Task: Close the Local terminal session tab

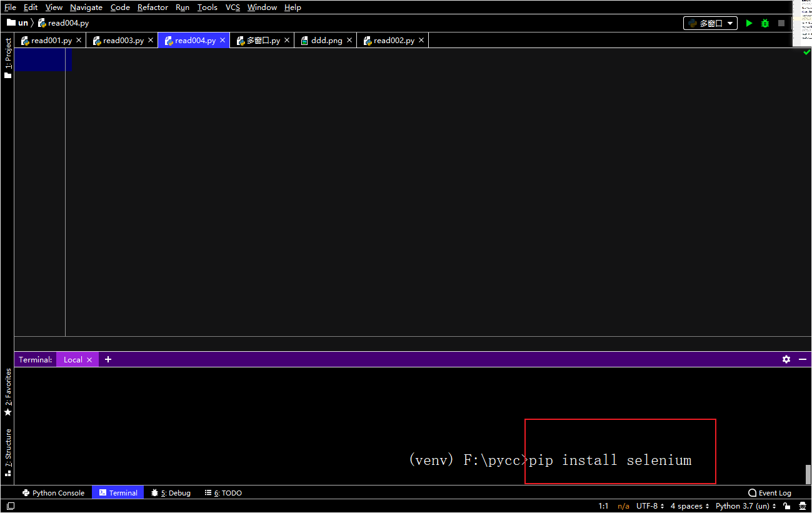Action: (x=89, y=360)
